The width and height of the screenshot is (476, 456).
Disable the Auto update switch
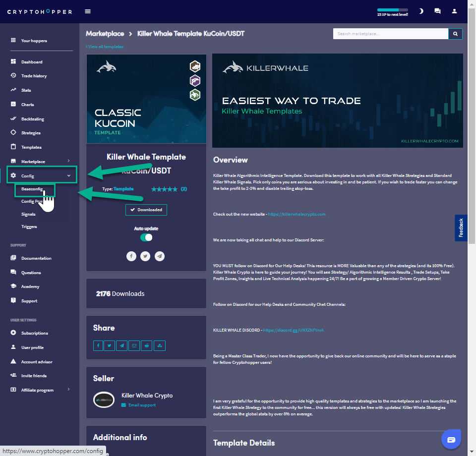tap(146, 237)
